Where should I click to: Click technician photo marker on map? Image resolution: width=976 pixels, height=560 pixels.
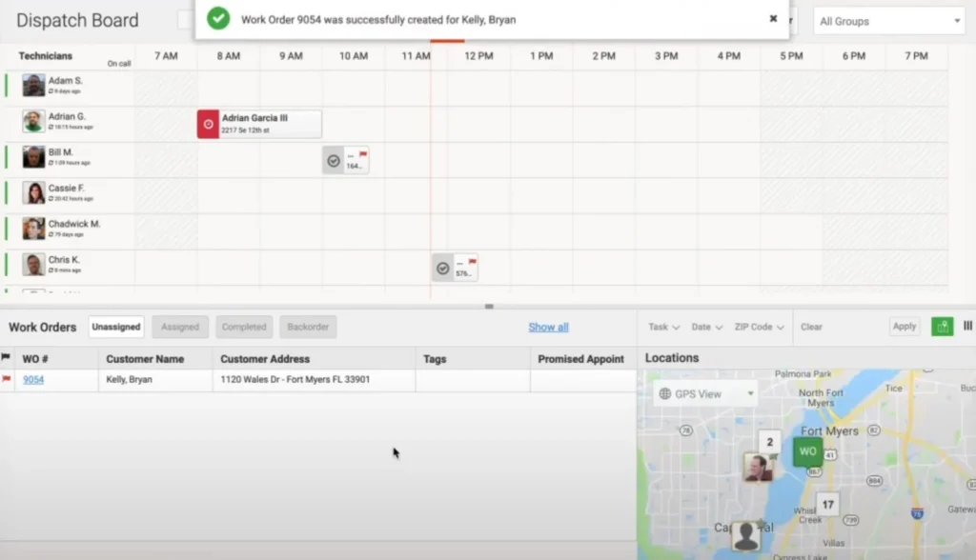(x=758, y=468)
